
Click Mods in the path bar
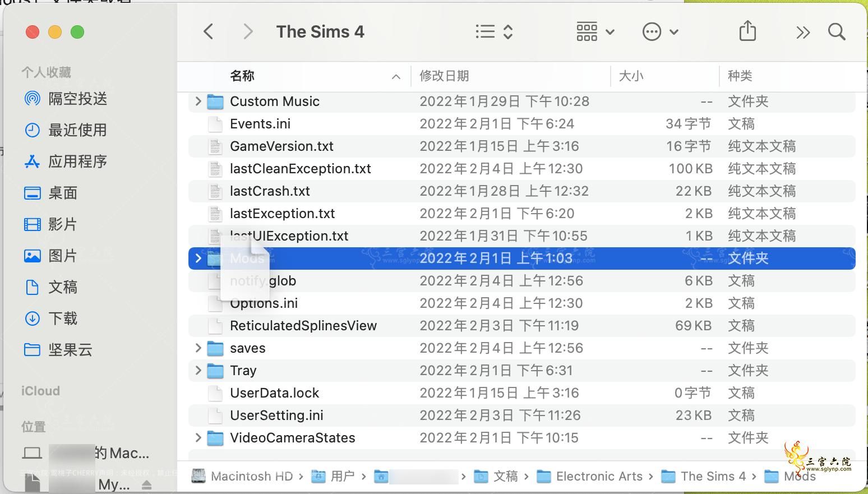click(790, 476)
